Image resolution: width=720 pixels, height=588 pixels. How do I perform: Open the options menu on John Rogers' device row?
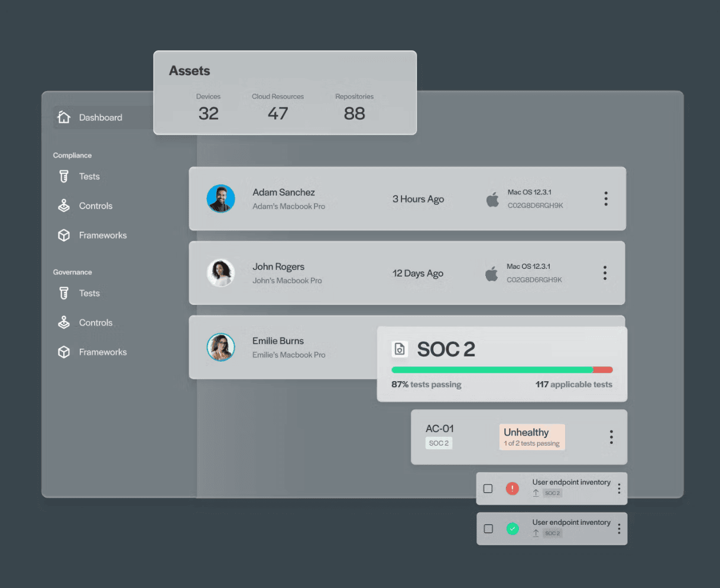tap(605, 272)
